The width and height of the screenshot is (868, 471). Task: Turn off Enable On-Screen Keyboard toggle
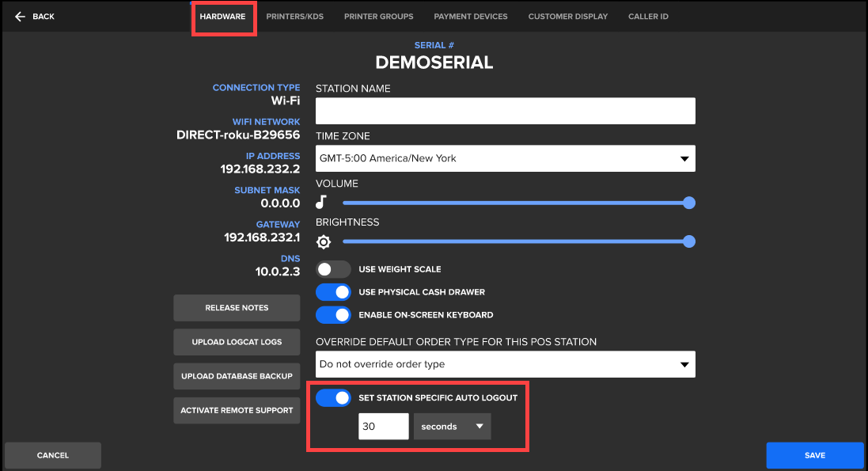tap(333, 315)
